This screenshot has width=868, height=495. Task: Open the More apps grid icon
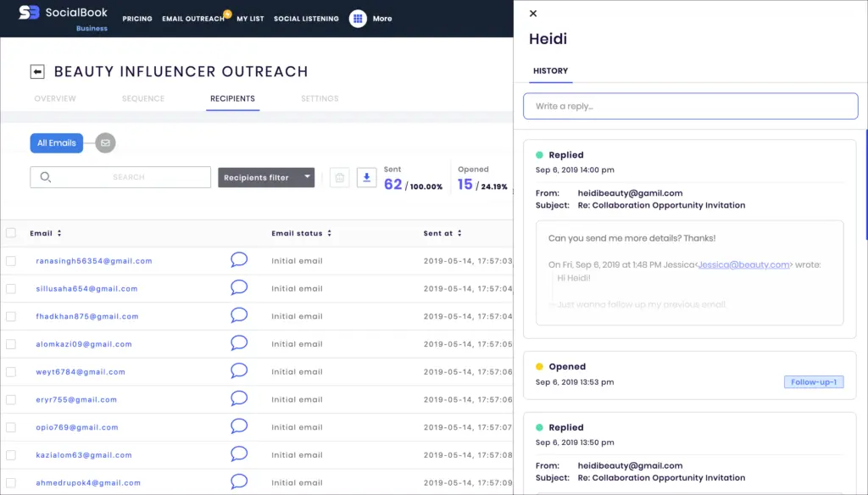358,19
